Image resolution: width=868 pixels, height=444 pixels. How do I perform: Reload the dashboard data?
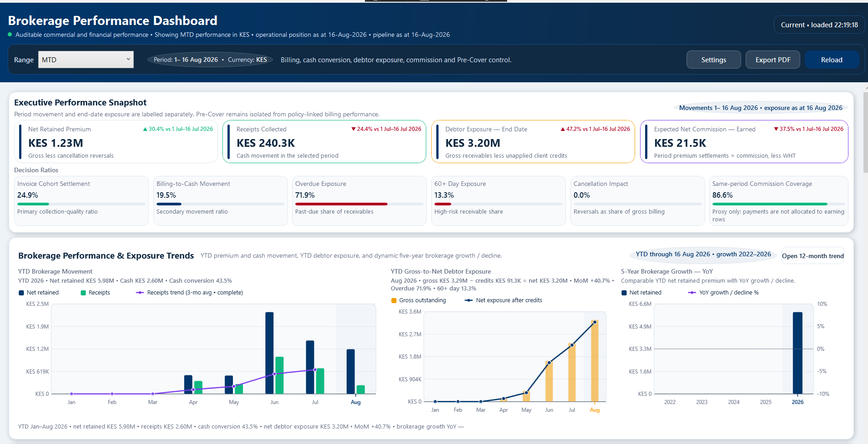click(832, 60)
